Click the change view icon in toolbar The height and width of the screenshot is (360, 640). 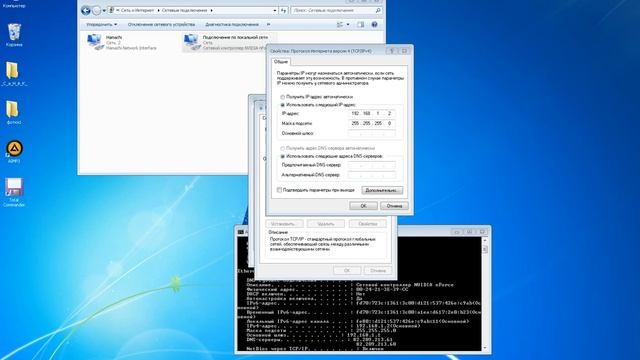tap(340, 25)
